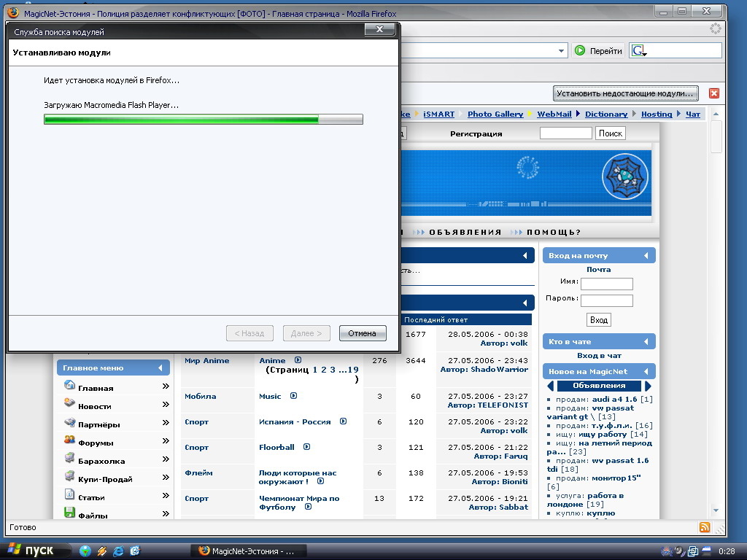Open the ПОМОЩЬ? section in the navigation bar

pyautogui.click(x=554, y=233)
